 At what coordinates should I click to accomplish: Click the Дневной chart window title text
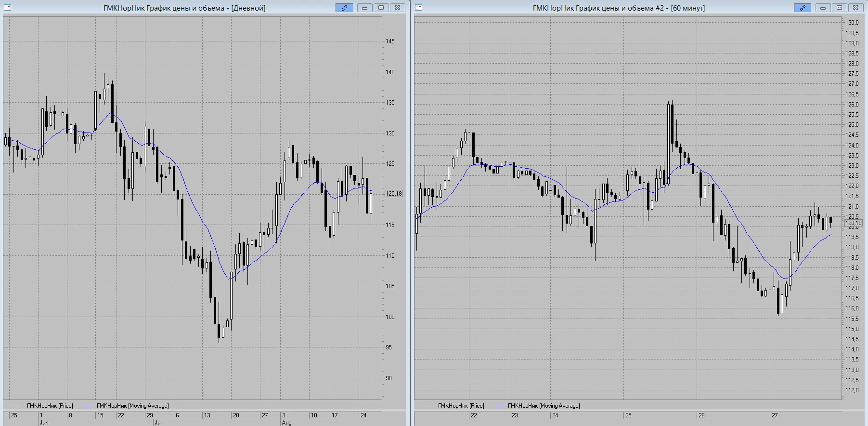click(184, 8)
